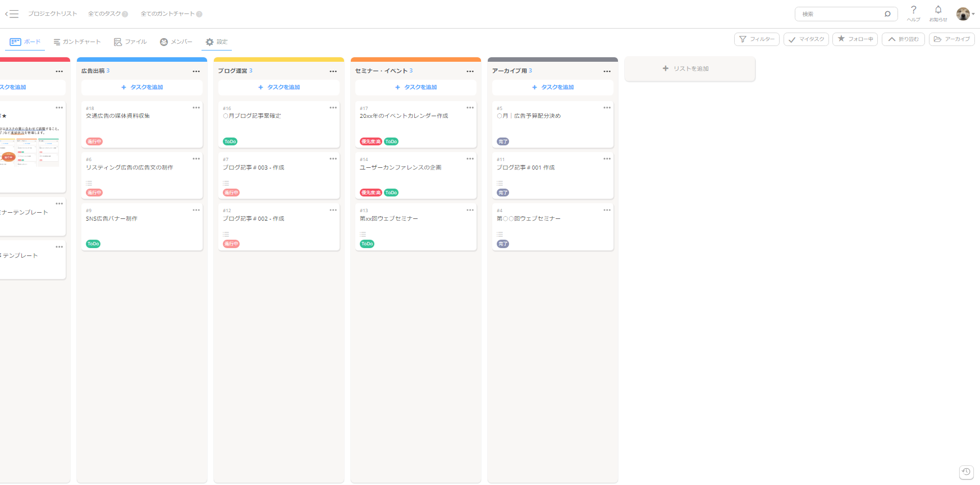Open the card ○月ブログ記事案確定
This screenshot has height=485, width=980.
pos(279,125)
